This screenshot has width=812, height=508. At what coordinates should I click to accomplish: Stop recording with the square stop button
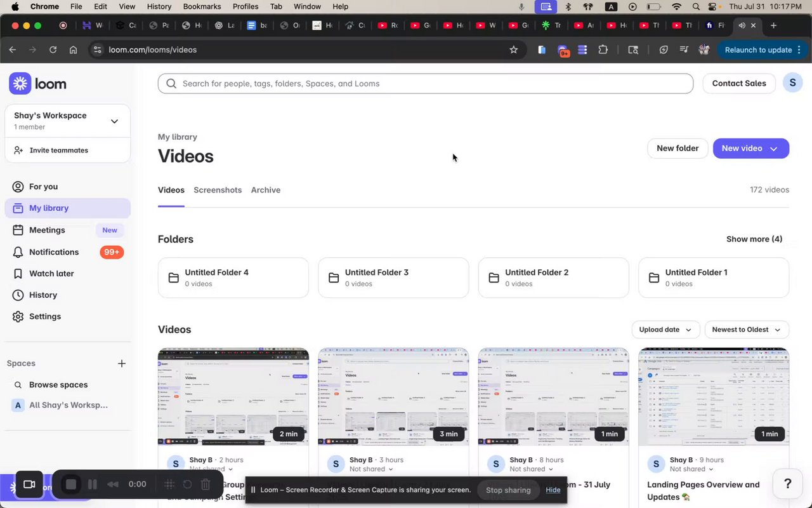click(71, 485)
